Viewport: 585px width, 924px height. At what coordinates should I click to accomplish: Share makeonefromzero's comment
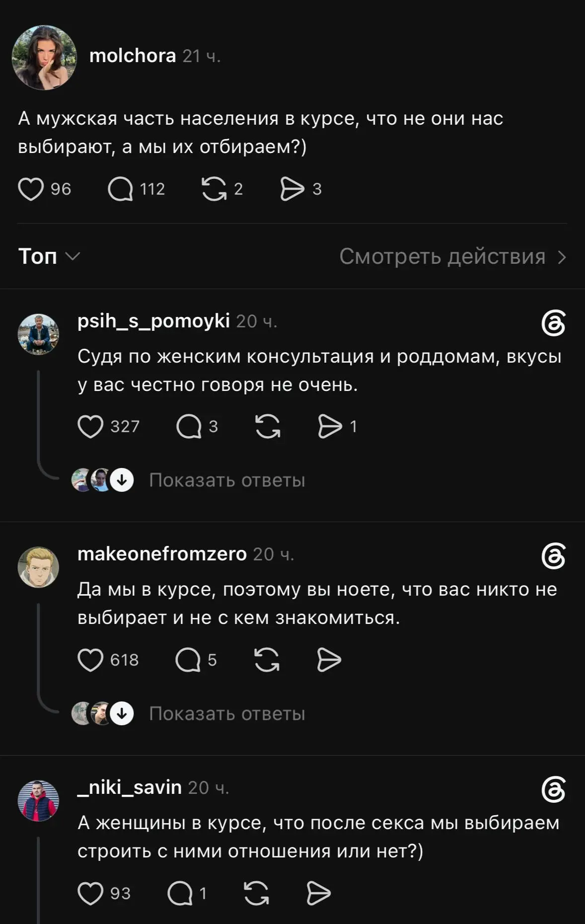point(329,660)
